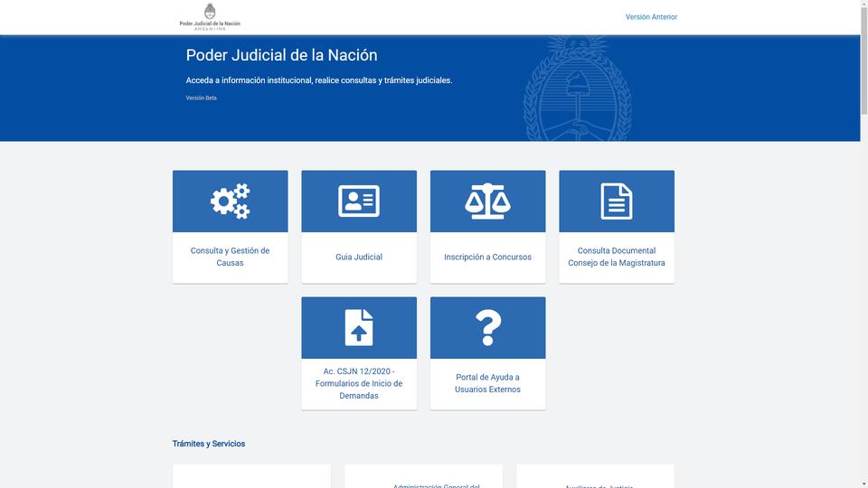Click the document icon for Consulta Documental
The height and width of the screenshot is (488, 868).
tap(617, 202)
